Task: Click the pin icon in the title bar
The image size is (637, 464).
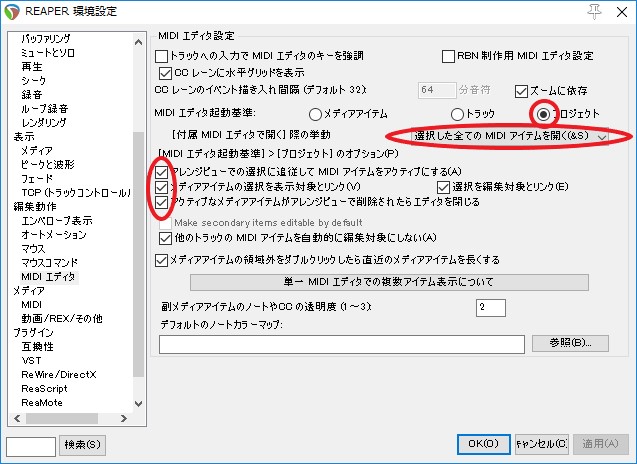Action: click(x=594, y=12)
